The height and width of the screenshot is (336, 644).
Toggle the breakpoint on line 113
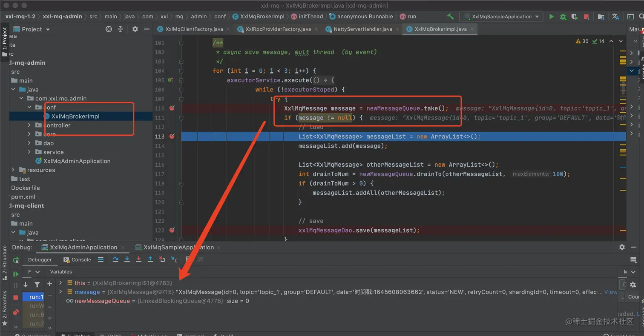[x=172, y=137]
